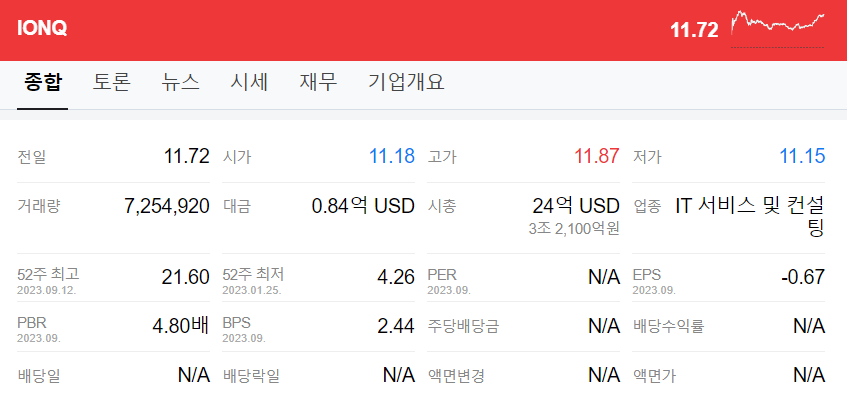Switch to the 토론 tab
The width and height of the screenshot is (847, 398).
click(111, 83)
